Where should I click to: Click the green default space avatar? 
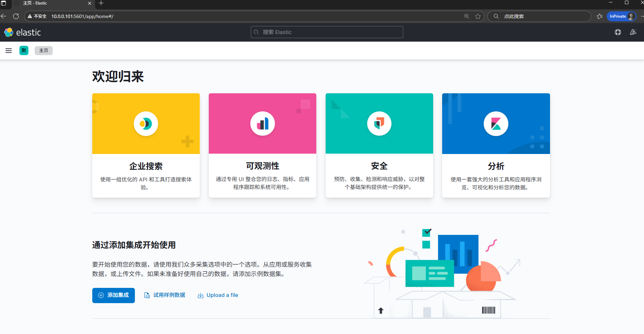[24, 51]
